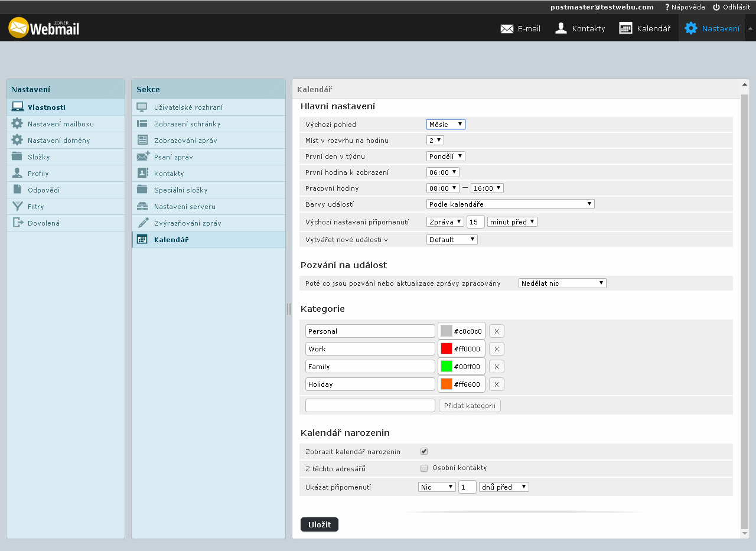Expand the Výchozí pohled dropdown
Viewport: 756px width, 551px height.
click(445, 125)
